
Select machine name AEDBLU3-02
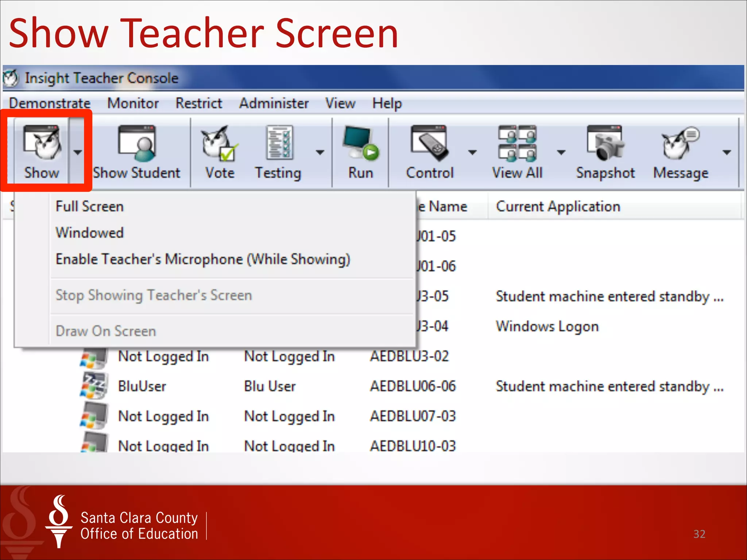point(409,356)
